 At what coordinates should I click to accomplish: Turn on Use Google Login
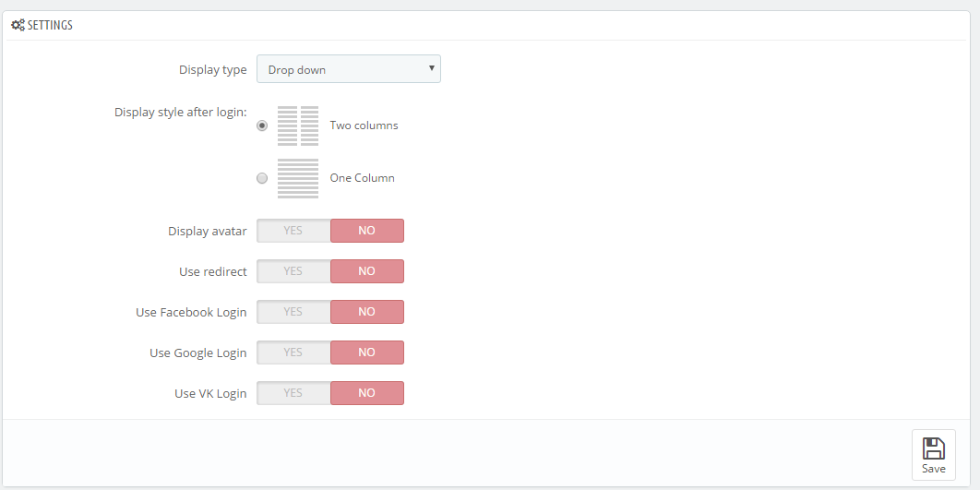pyautogui.click(x=293, y=353)
